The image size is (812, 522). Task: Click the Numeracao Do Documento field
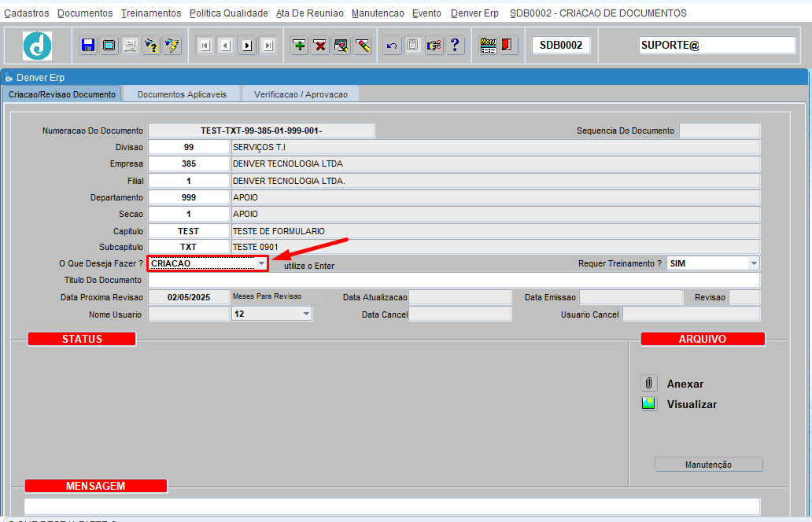click(x=261, y=130)
